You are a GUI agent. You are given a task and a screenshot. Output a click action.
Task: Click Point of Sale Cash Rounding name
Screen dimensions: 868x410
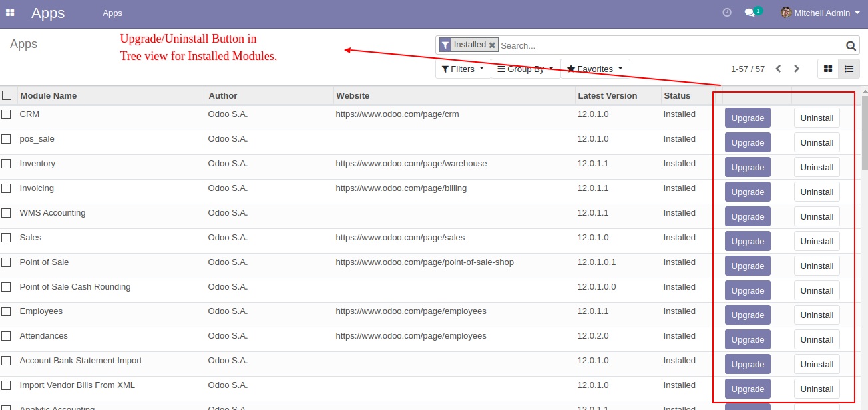pos(75,287)
